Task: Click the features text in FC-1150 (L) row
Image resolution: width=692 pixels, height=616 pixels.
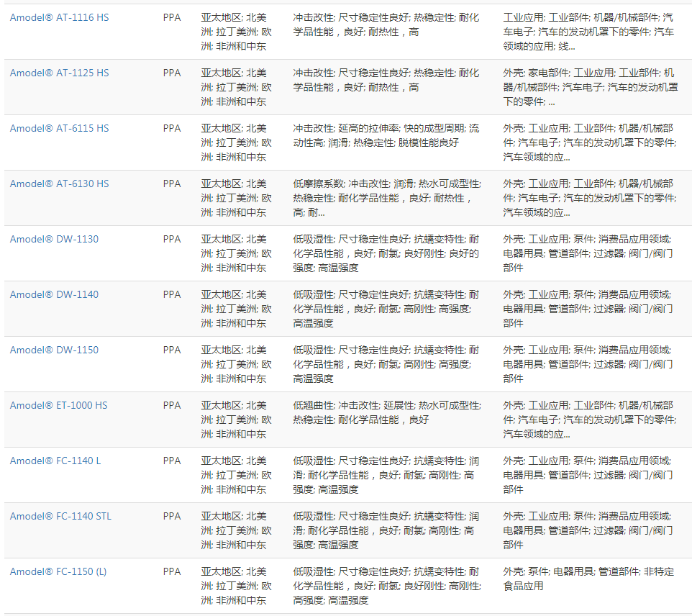Action: pyautogui.click(x=387, y=586)
